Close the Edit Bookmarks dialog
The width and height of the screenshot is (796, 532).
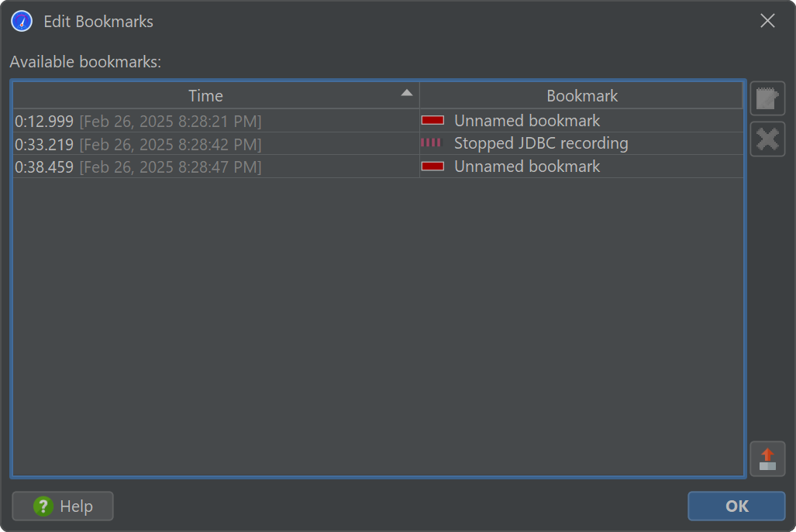click(767, 21)
